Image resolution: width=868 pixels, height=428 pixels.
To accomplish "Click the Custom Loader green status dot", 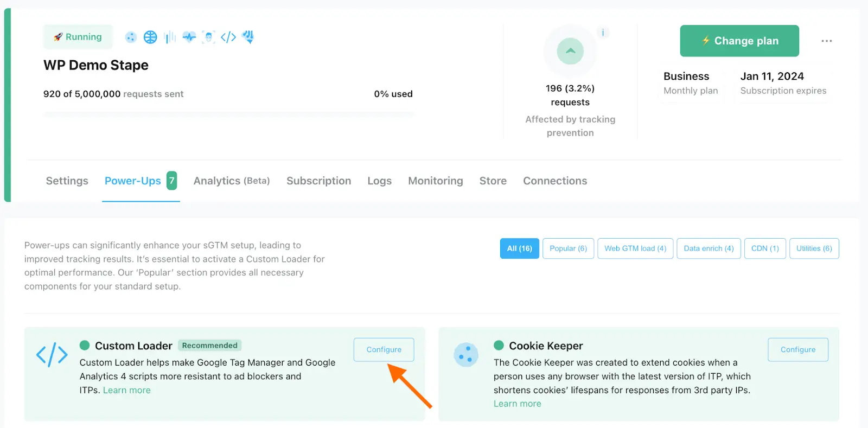I will pyautogui.click(x=85, y=345).
